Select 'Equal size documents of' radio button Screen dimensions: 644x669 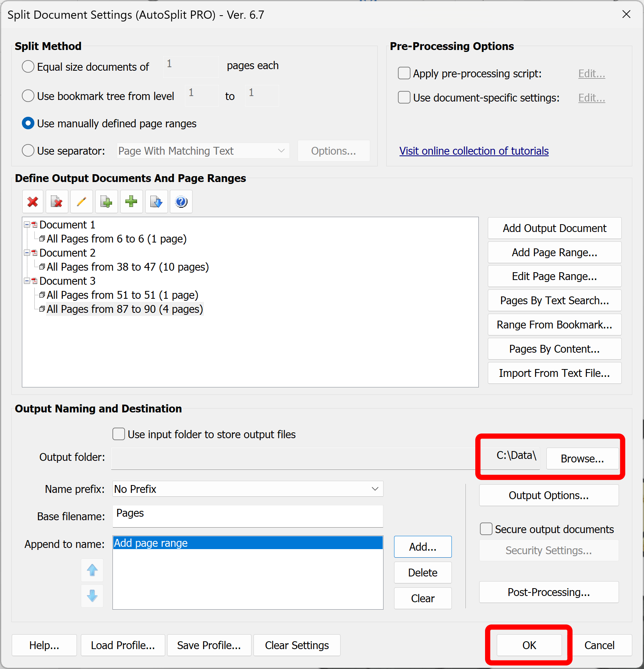point(28,66)
